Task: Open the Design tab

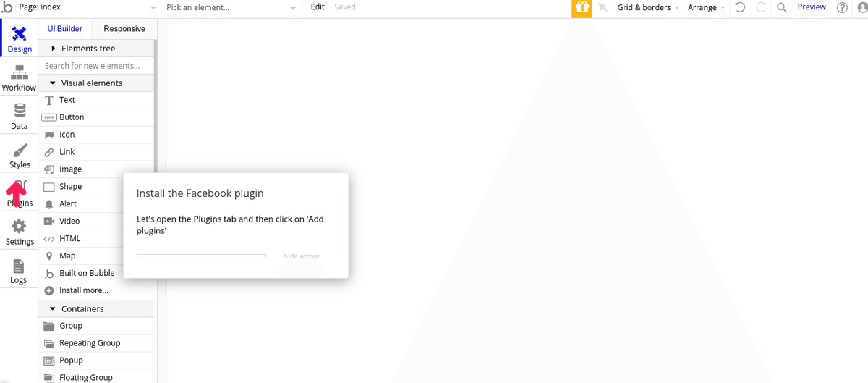Action: (x=20, y=39)
